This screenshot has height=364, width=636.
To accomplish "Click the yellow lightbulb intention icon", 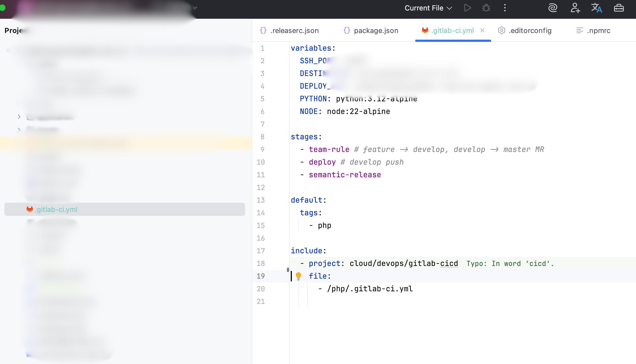I will [298, 276].
